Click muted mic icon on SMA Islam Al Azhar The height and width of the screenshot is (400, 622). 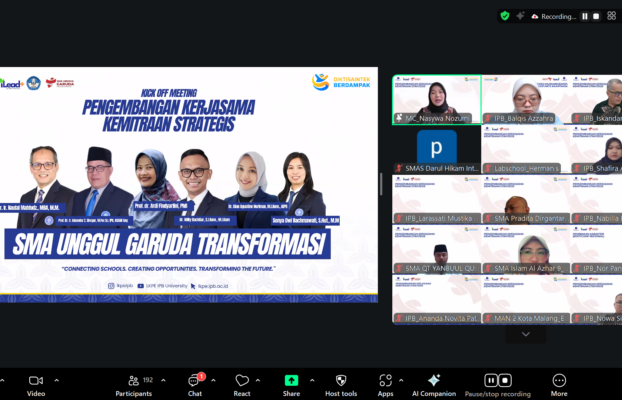click(488, 268)
